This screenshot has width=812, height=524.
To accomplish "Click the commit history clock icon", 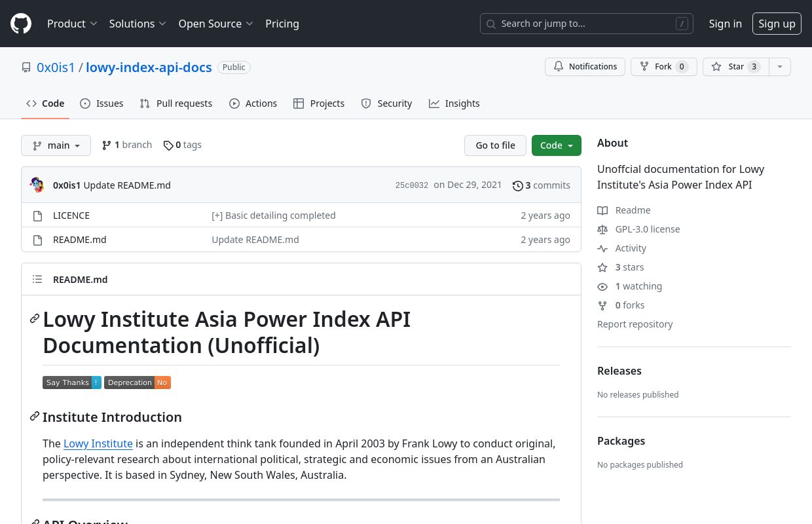I will point(517,186).
